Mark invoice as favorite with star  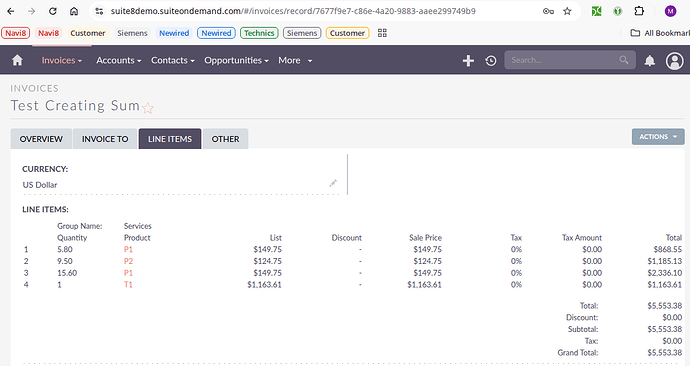[148, 108]
